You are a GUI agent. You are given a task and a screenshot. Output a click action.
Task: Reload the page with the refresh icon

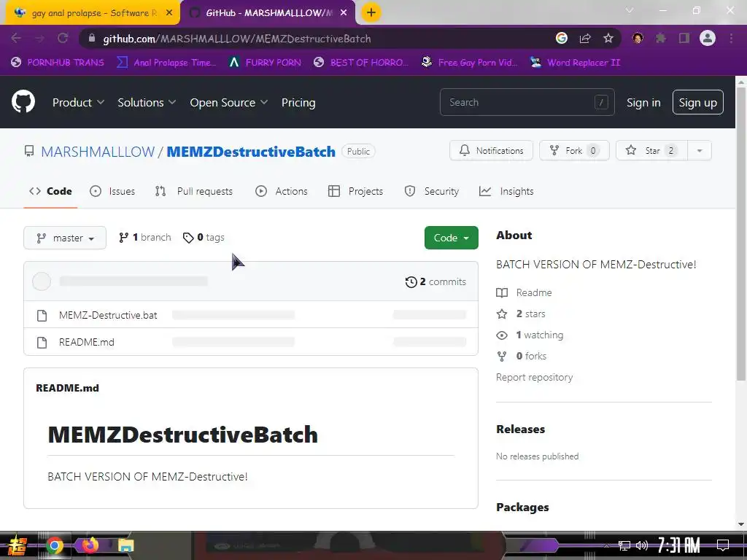click(63, 38)
